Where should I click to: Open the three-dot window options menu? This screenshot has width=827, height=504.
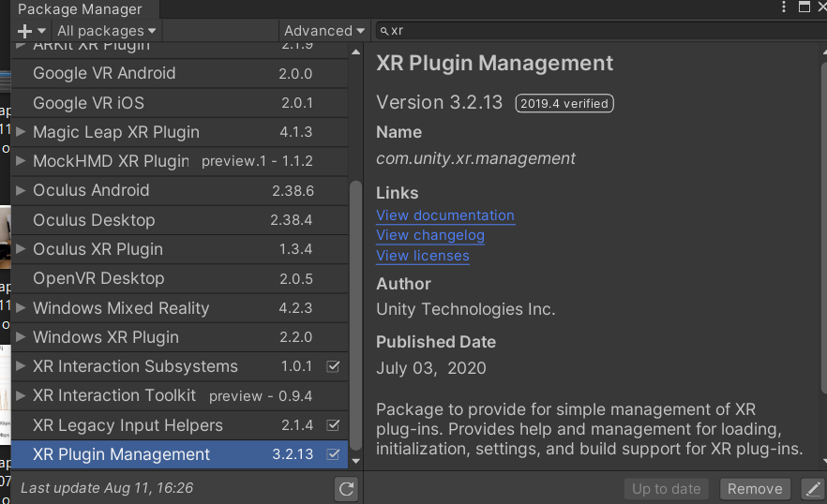point(784,7)
